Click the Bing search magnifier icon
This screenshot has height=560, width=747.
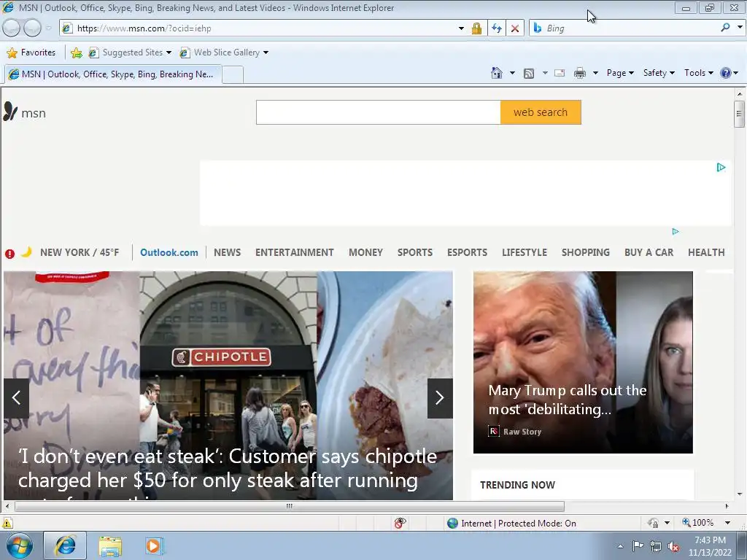click(725, 28)
